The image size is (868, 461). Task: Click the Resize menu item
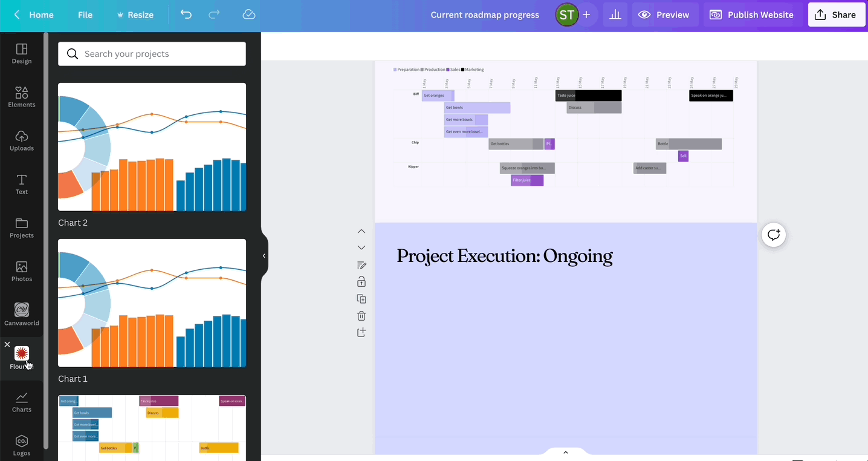point(135,15)
